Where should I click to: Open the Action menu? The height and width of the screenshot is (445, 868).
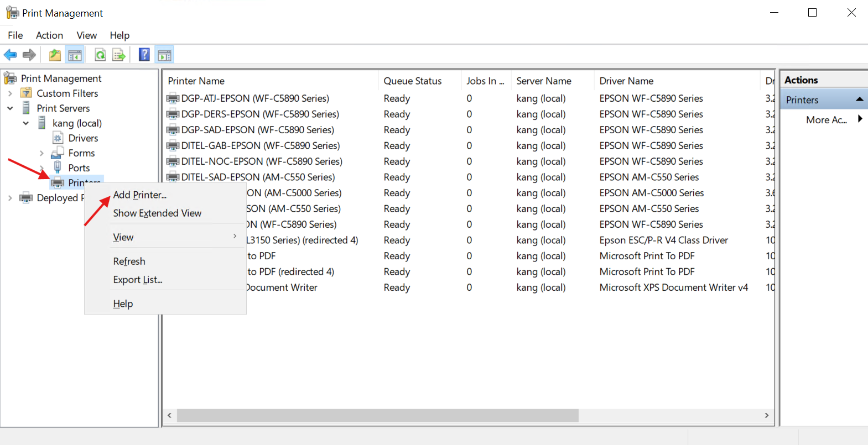(49, 35)
